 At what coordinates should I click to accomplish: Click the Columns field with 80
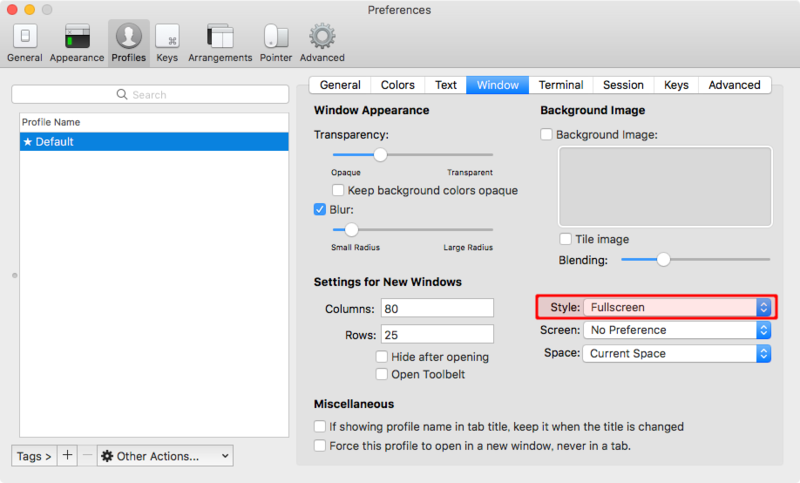[437, 308]
